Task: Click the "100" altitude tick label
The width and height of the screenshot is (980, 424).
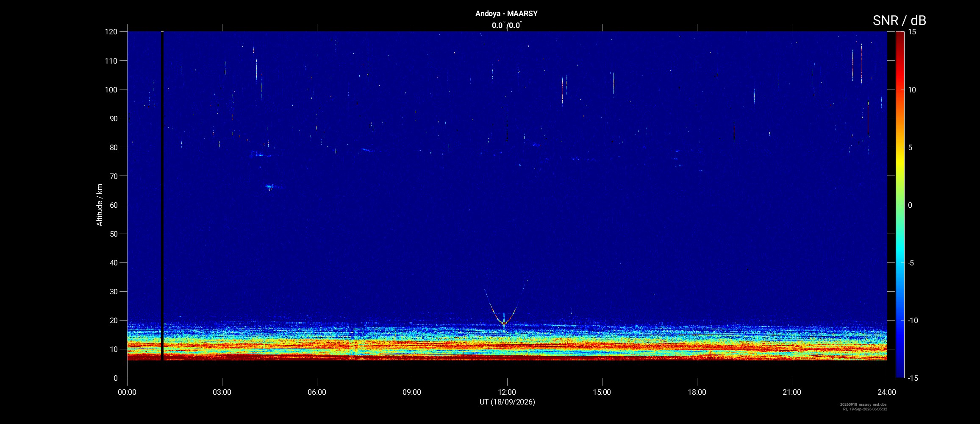Action: click(x=111, y=89)
